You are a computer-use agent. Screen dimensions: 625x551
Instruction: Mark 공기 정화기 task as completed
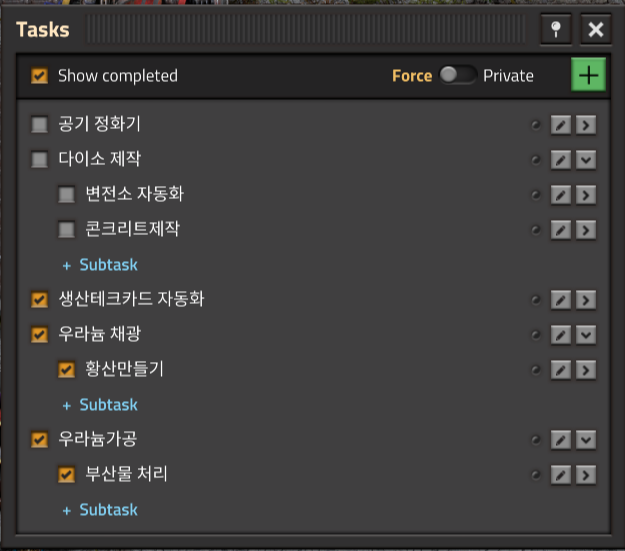(x=39, y=124)
